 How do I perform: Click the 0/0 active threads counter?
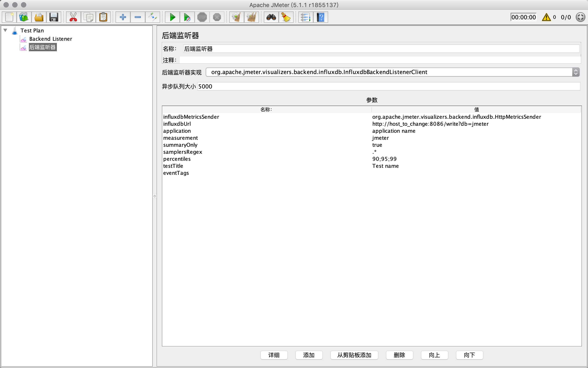point(566,17)
